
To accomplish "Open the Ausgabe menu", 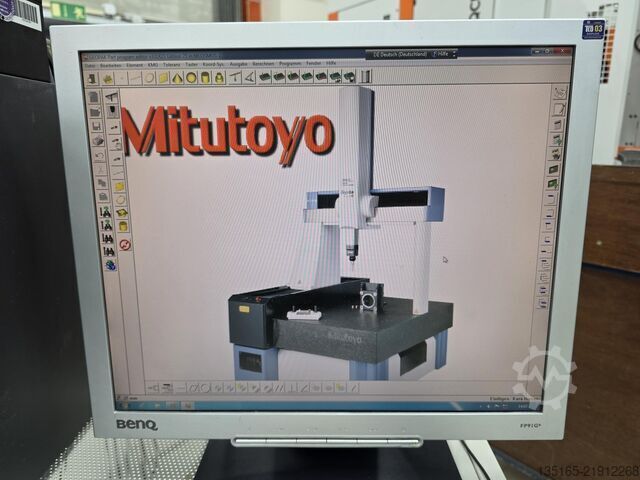I will 239,64.
